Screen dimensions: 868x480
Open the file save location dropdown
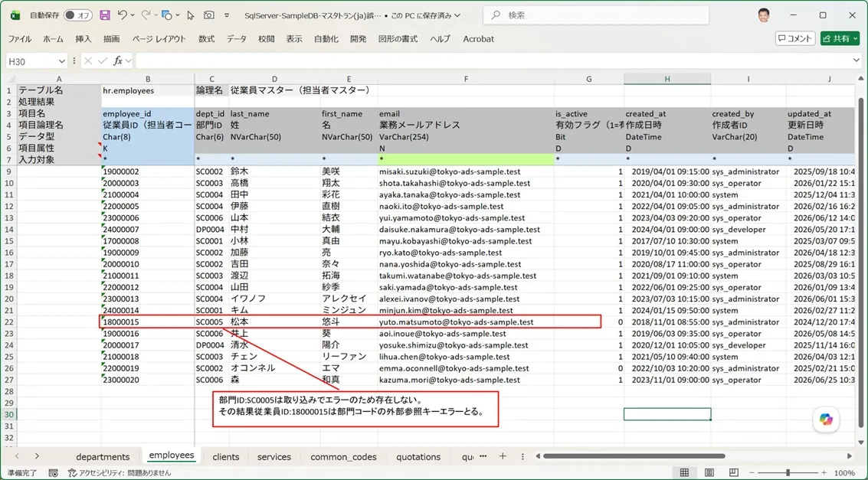456,16
